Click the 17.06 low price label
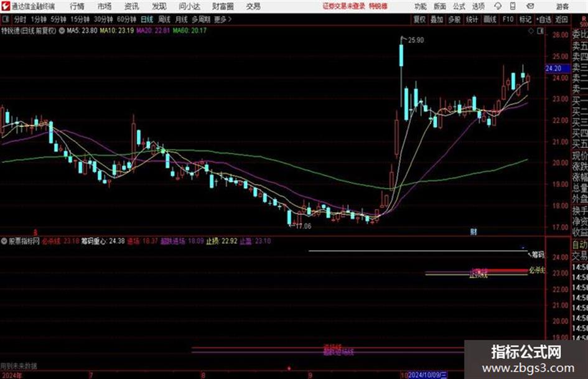This screenshot has height=379, width=588. (x=304, y=227)
